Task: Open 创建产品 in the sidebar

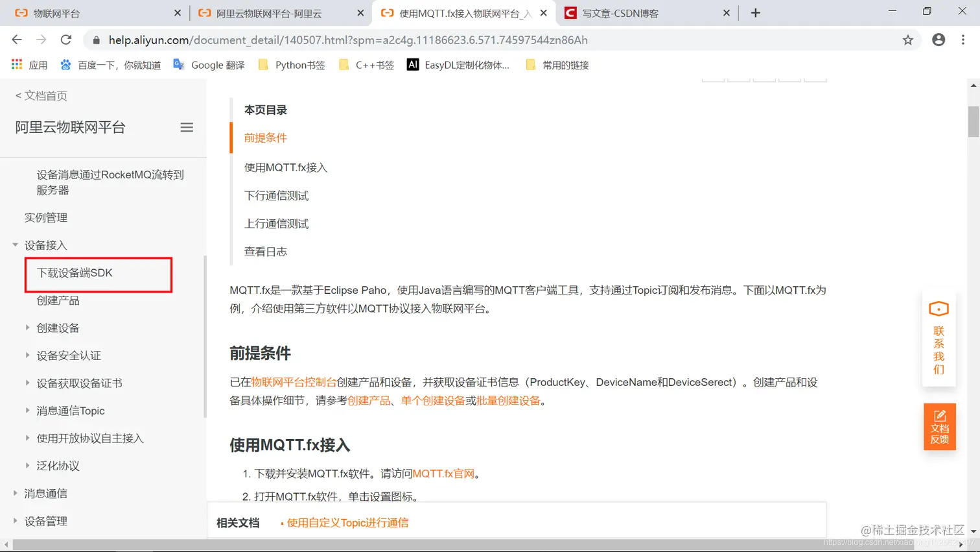Action: click(x=58, y=300)
